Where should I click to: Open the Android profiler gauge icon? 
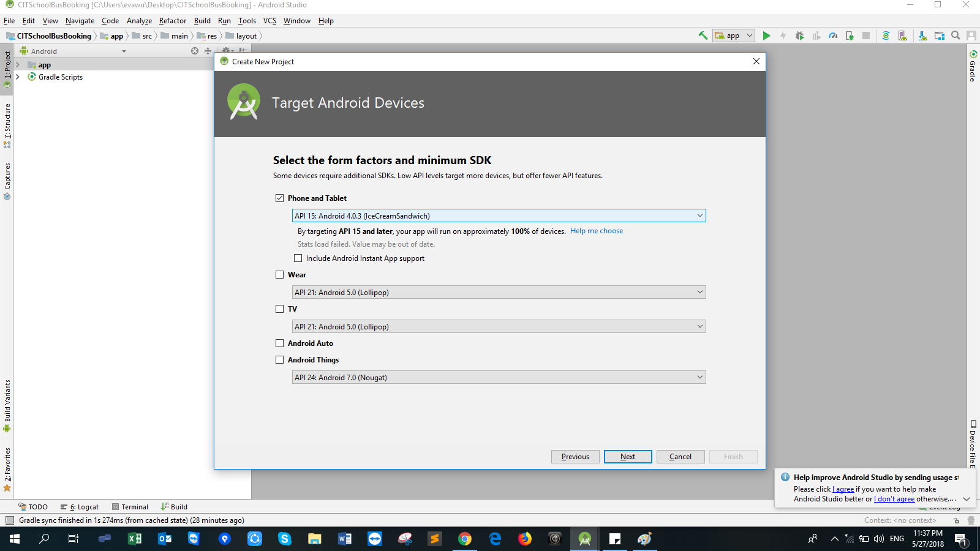833,36
